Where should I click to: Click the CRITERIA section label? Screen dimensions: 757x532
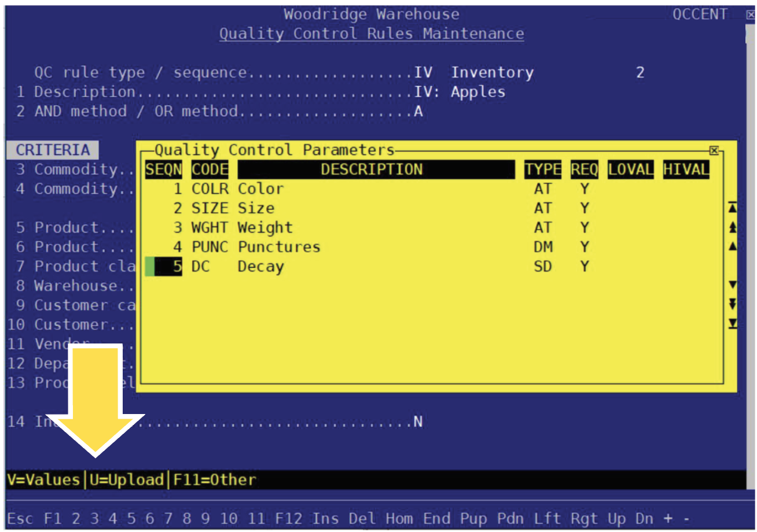53,150
